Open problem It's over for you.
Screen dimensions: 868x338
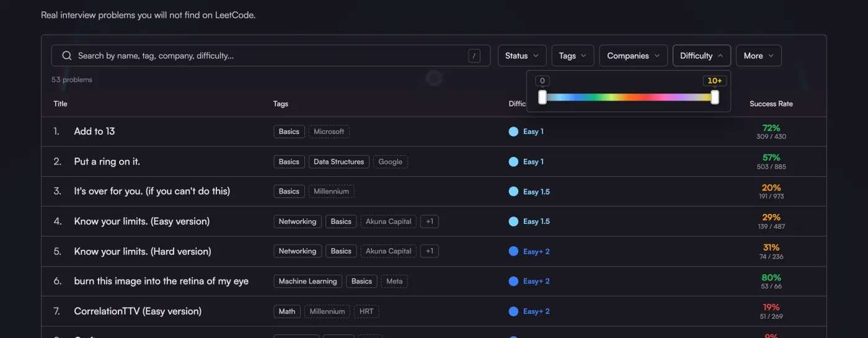click(152, 192)
